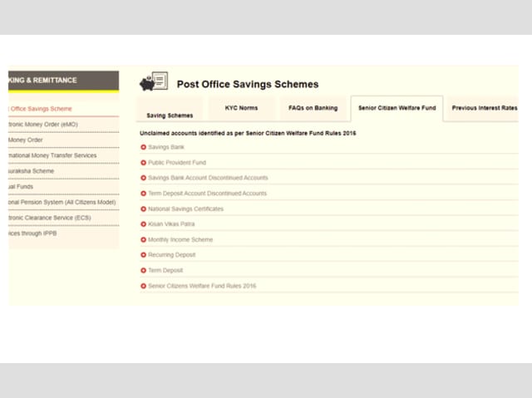Screen dimensions: 532x398
Task: Select the Senior Citizen Welfare Fund tab
Action: 397,108
